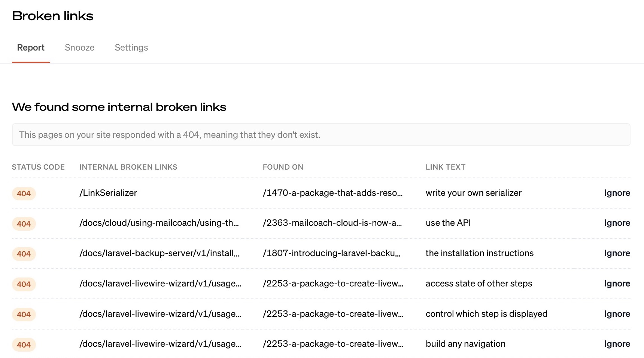Viewport: 644px width, 358px height.
Task: Click 404 badge in 'installation instructions' row
Action: point(24,254)
